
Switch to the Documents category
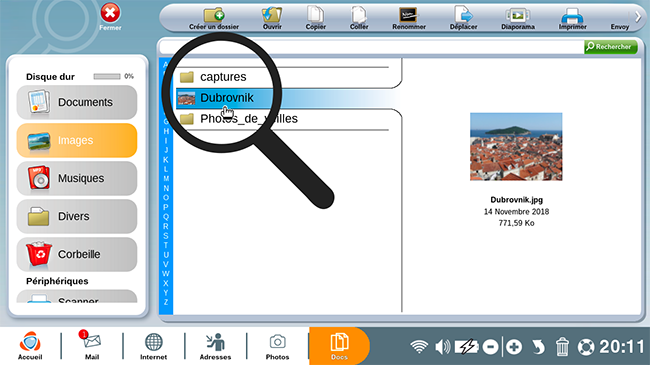pyautogui.click(x=77, y=102)
